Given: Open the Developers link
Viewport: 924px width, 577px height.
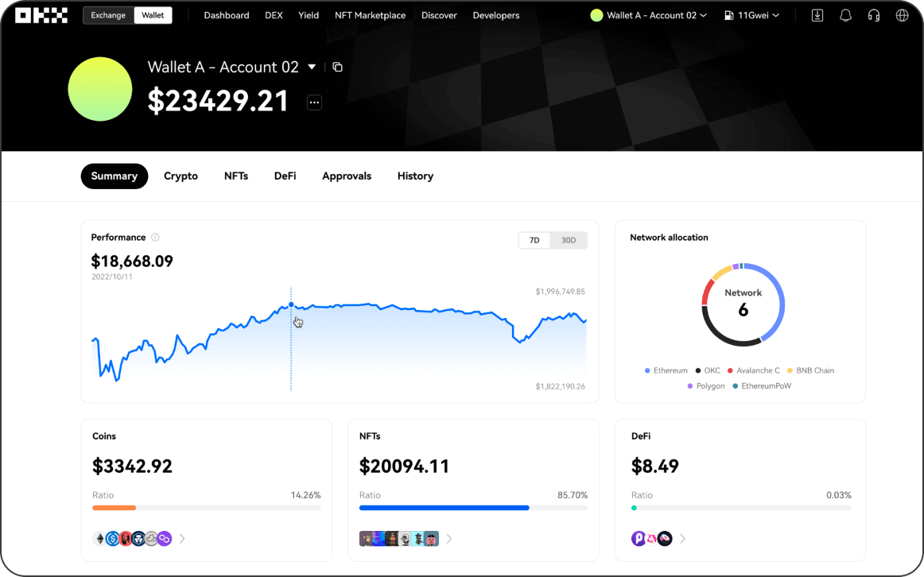Looking at the screenshot, I should pos(495,15).
